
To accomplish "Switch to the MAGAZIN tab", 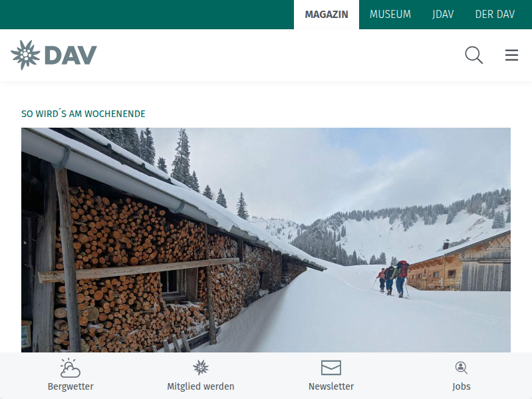I will (327, 15).
